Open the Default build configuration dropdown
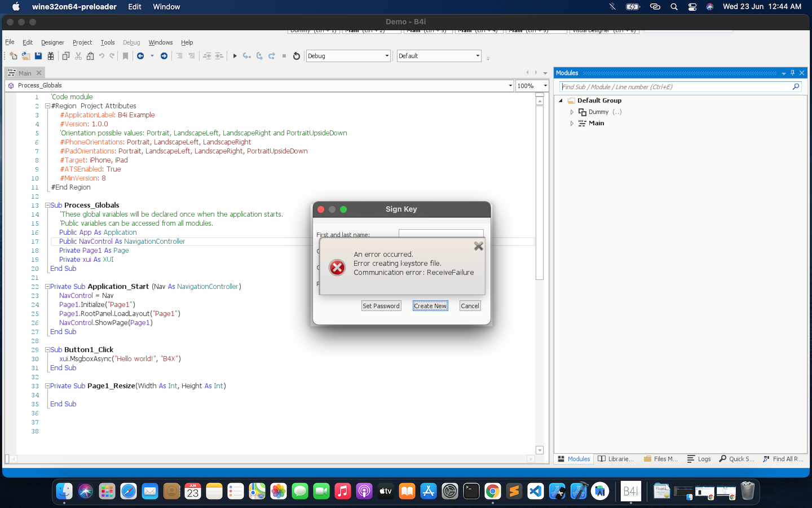 tap(439, 56)
